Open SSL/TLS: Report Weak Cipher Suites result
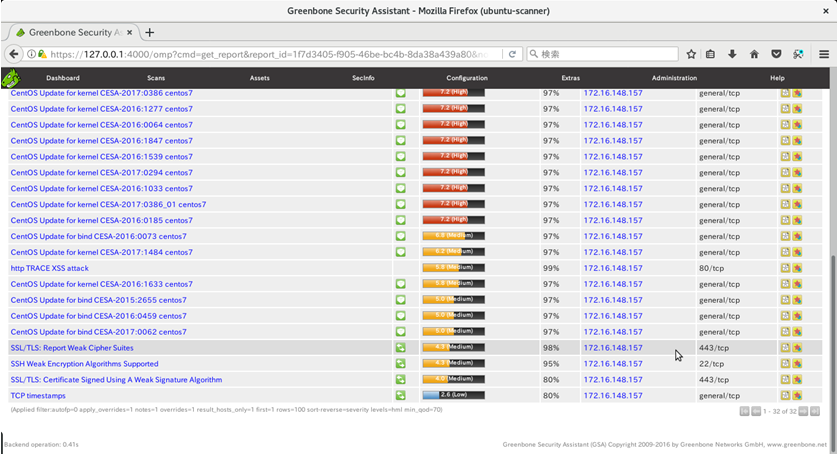 [72, 348]
